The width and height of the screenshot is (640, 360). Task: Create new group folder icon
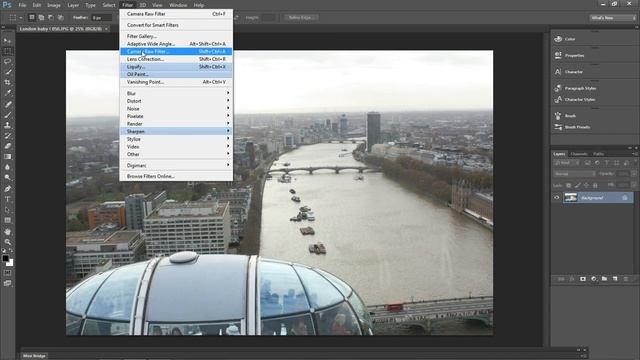(x=604, y=279)
